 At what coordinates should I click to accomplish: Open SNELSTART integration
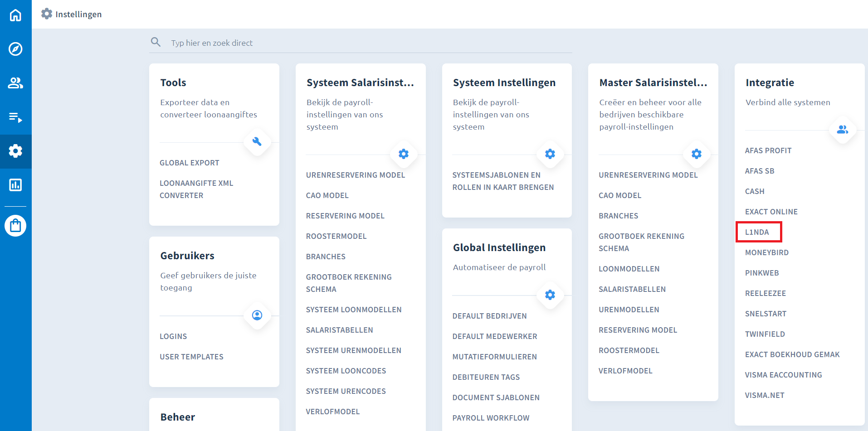[x=766, y=314]
